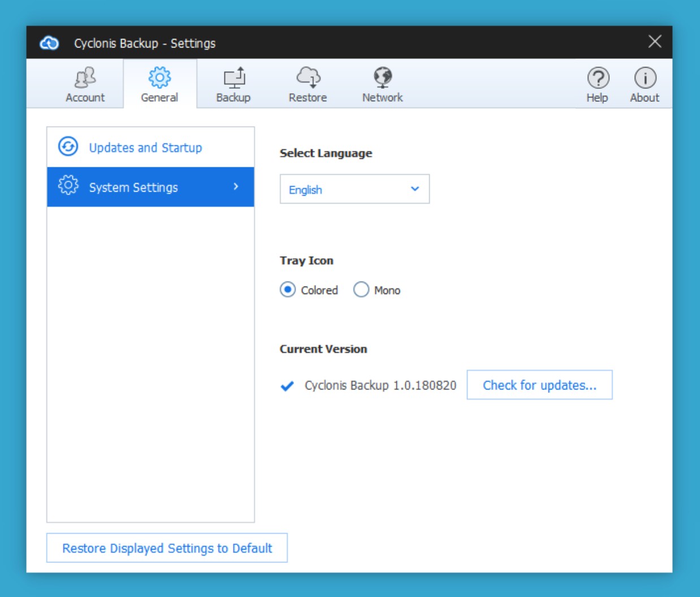Click the Updates and Startup refresh icon
The height and width of the screenshot is (597, 700).
click(68, 147)
